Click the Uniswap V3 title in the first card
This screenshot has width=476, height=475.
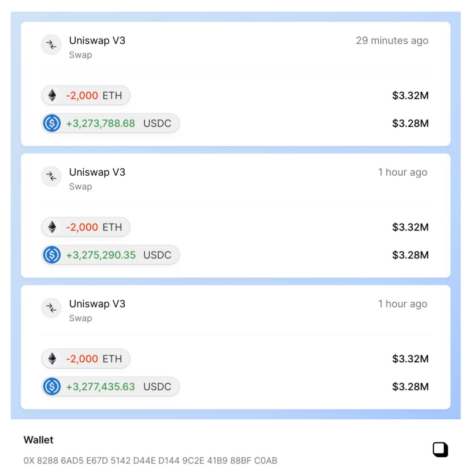(97, 40)
